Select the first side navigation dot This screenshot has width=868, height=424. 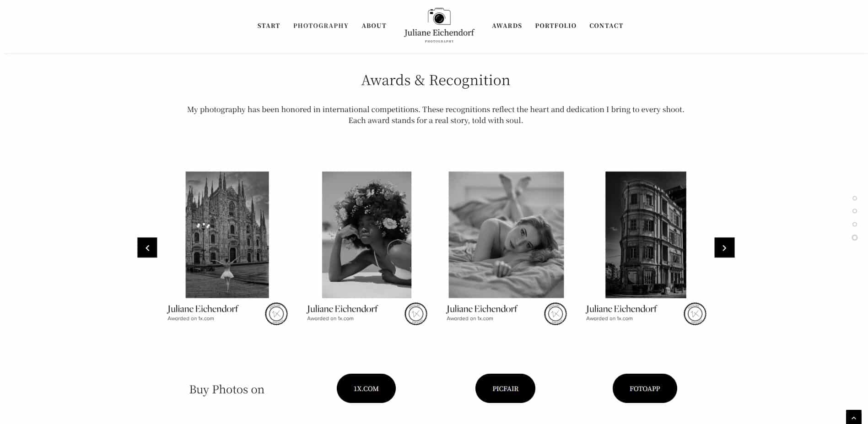coord(854,198)
